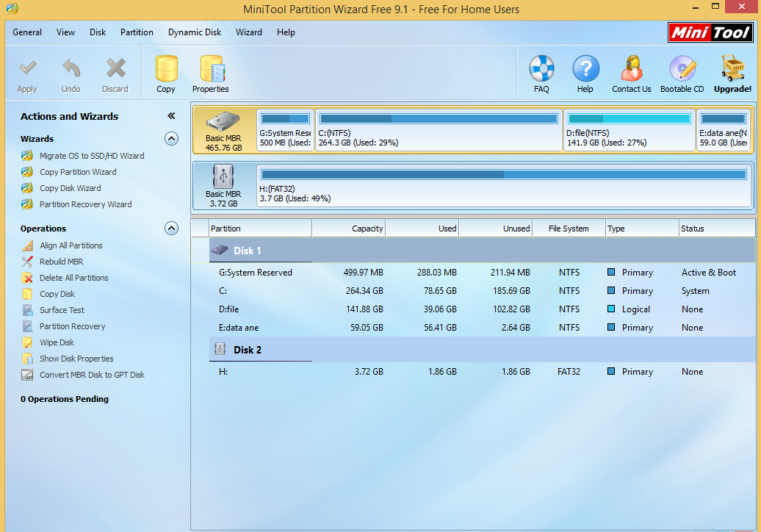Screen dimensions: 761x532
Task: Select the H:(FAT32) partition block in disk map
Action: click(x=504, y=185)
